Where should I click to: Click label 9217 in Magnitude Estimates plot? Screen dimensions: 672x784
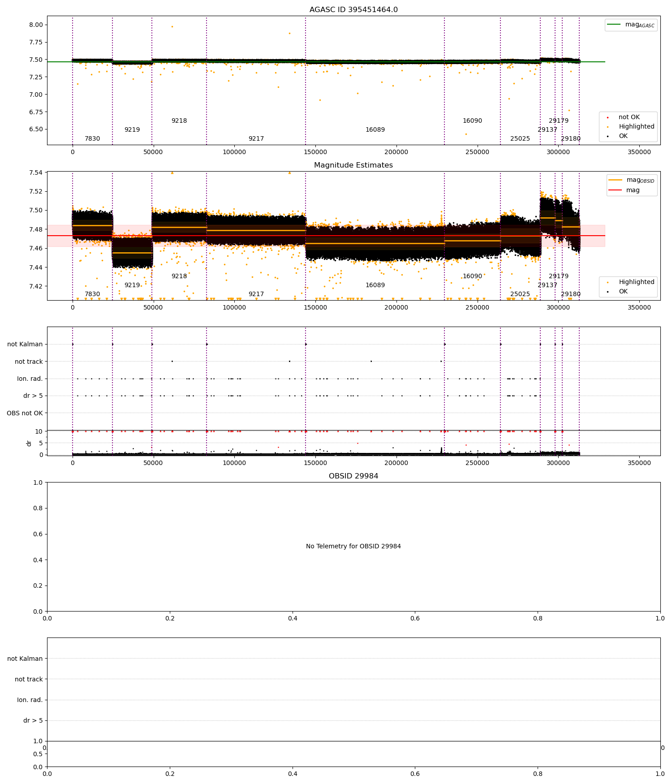(256, 294)
